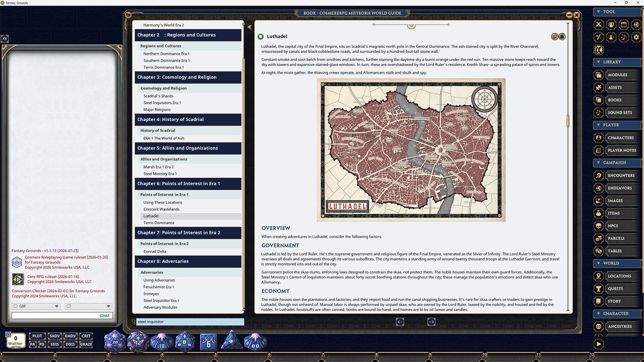The width and height of the screenshot is (644, 362).
Task: Click the CHAT send button
Action: pos(105,316)
